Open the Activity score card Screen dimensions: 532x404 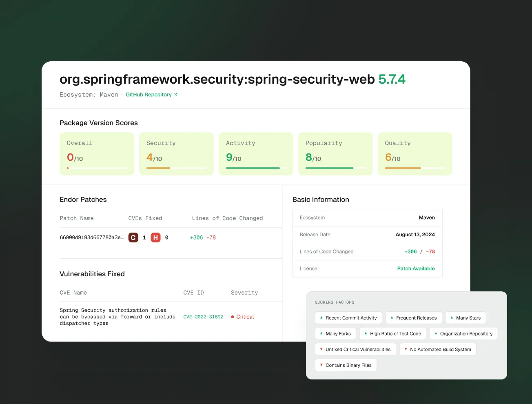(x=256, y=154)
